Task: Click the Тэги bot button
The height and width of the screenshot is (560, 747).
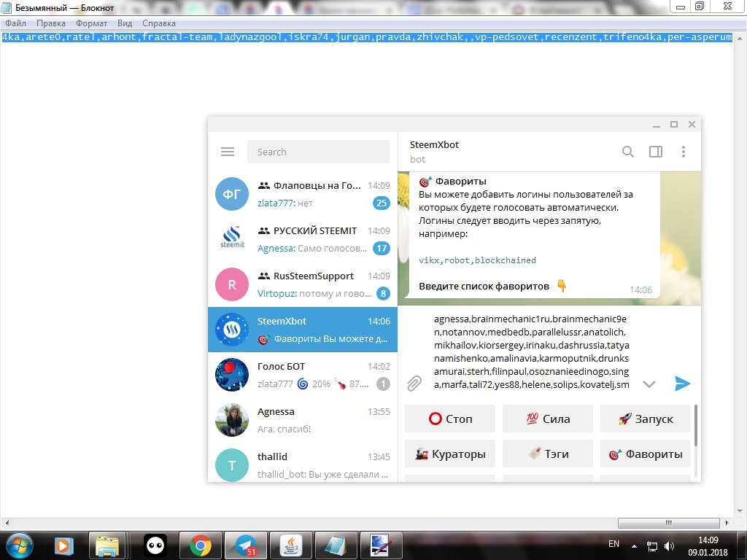Action: click(547, 454)
